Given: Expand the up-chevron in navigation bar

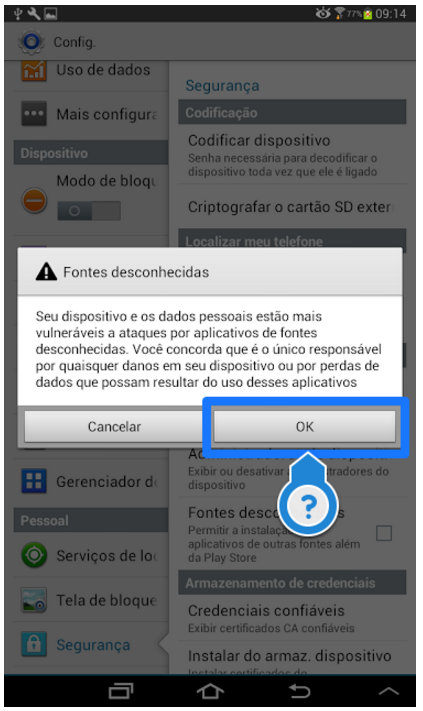Looking at the screenshot, I should coord(389,691).
